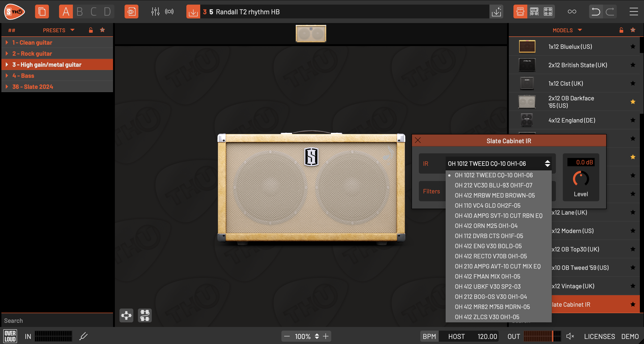Screen dimensions: 644x344
Task: Expand the 1 - Clean guitar preset folder
Action: point(7,42)
